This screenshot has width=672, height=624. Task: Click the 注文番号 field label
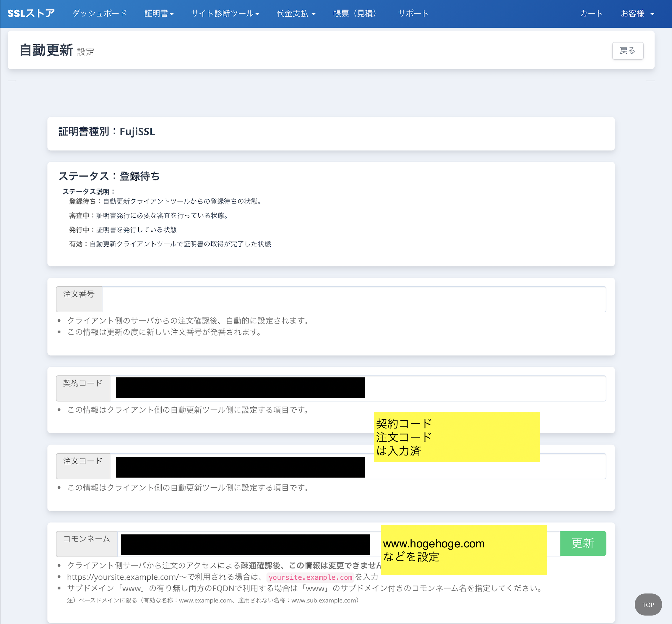[x=79, y=299]
